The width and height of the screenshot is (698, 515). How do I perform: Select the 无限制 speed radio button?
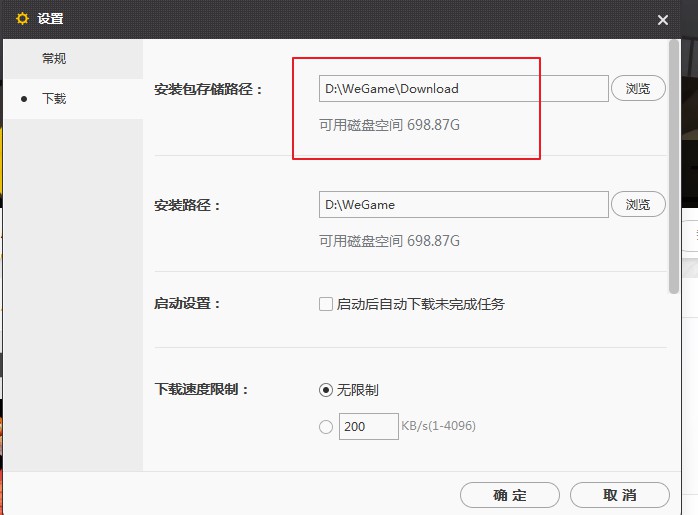tap(326, 390)
